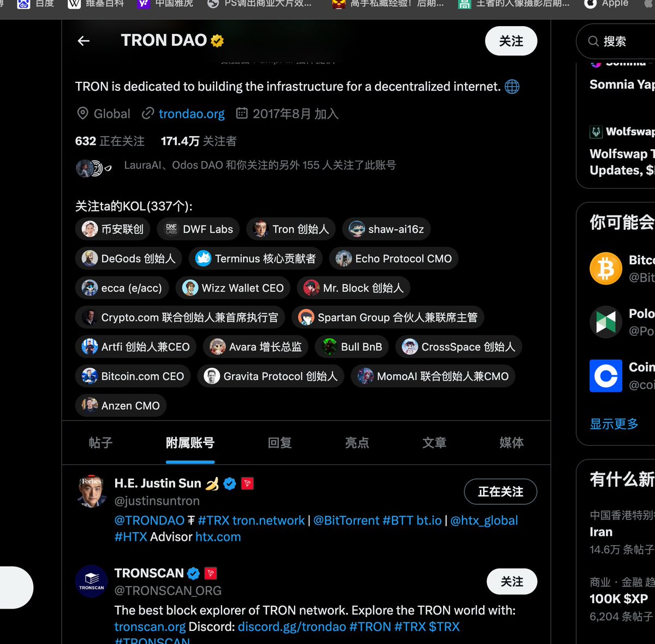
Task: Click the Coinbase logo in suggestions
Action: click(606, 376)
